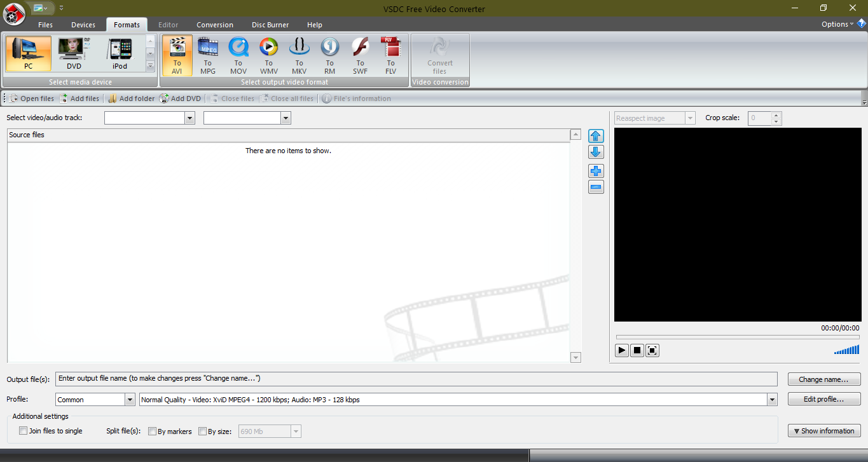
Task: Open the first video/audio track dropdown
Action: tap(189, 118)
